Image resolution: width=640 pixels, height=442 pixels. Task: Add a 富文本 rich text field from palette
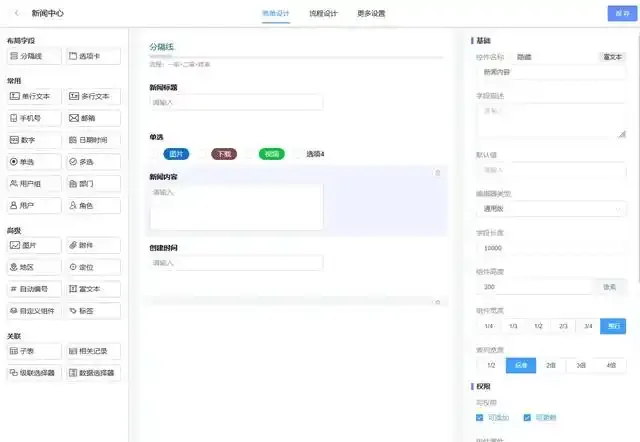93,289
